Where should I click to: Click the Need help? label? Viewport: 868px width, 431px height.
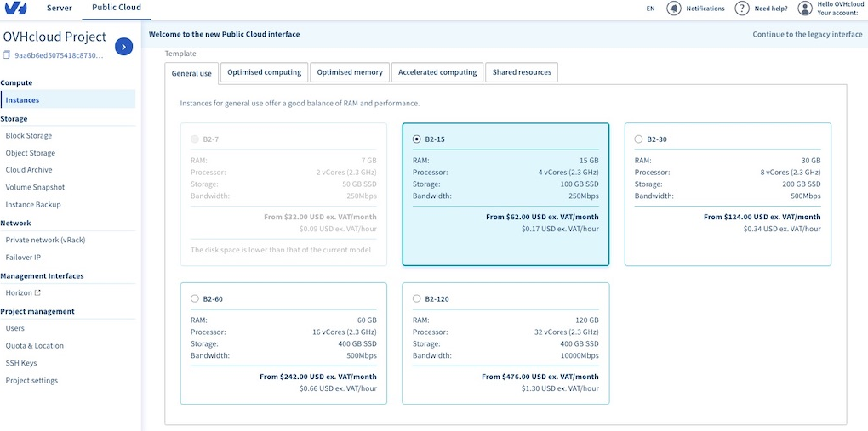[x=771, y=9]
